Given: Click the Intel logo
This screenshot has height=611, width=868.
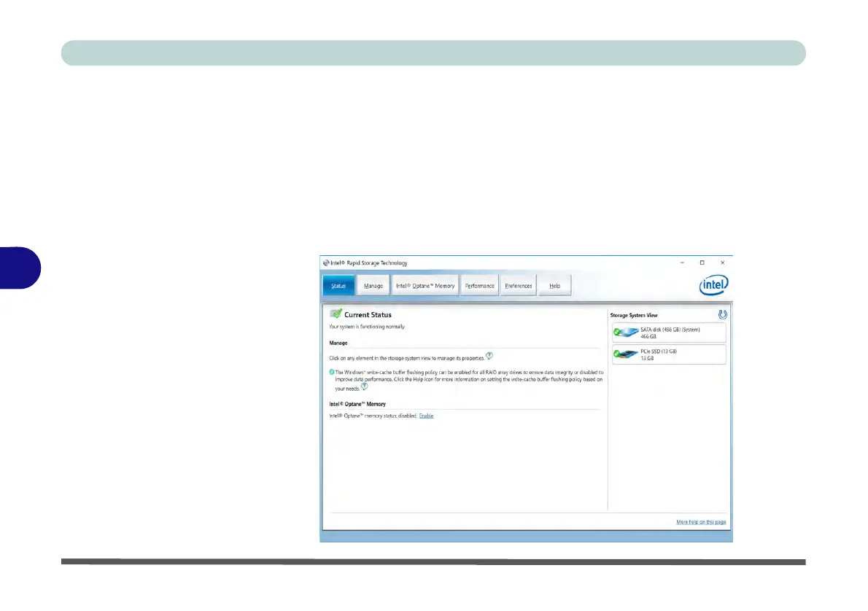Looking at the screenshot, I should 713,285.
